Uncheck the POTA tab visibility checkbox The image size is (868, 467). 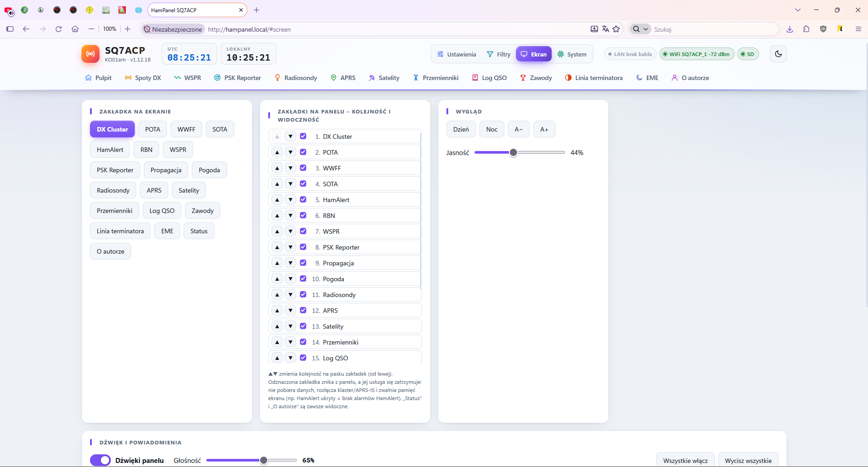(303, 152)
